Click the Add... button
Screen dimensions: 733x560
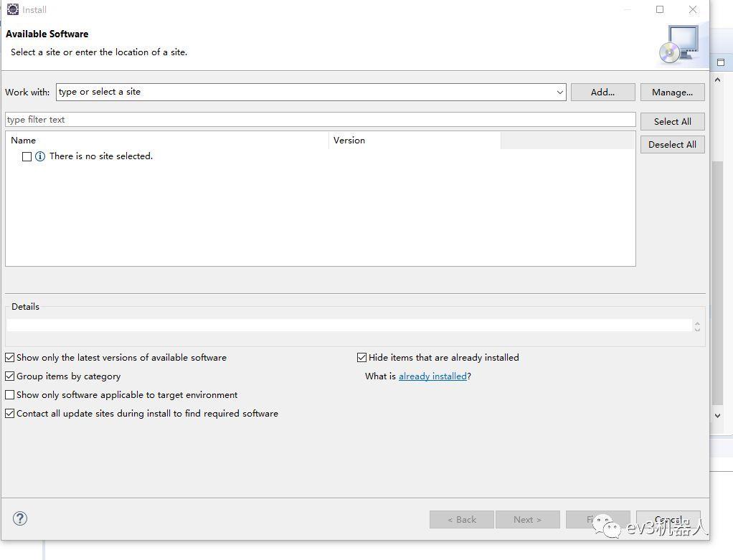pyautogui.click(x=603, y=92)
